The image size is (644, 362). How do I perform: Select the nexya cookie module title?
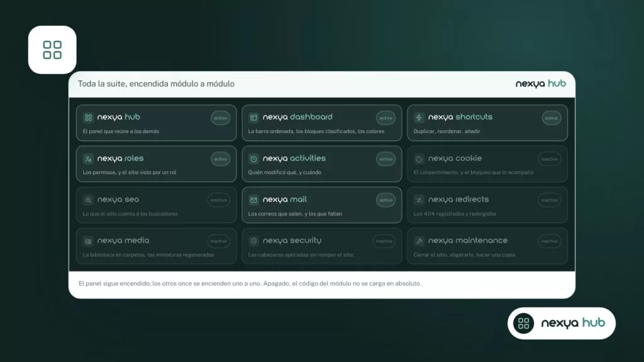coord(455,158)
